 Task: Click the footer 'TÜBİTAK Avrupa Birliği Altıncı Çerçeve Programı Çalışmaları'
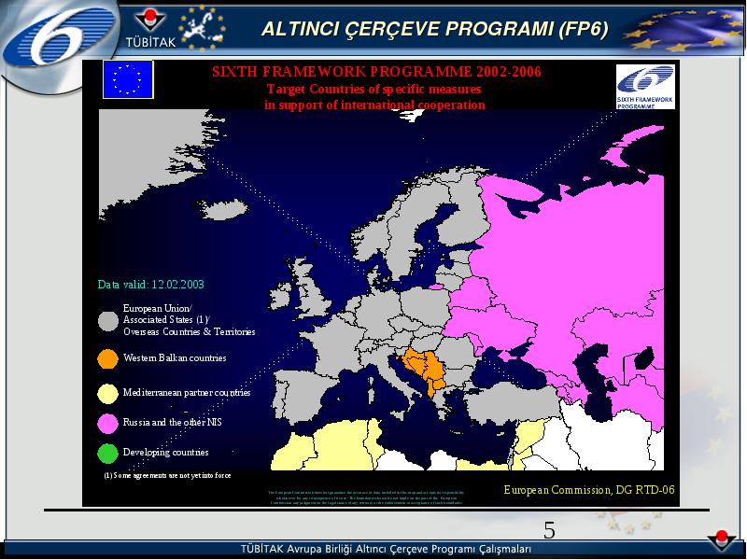(x=386, y=549)
